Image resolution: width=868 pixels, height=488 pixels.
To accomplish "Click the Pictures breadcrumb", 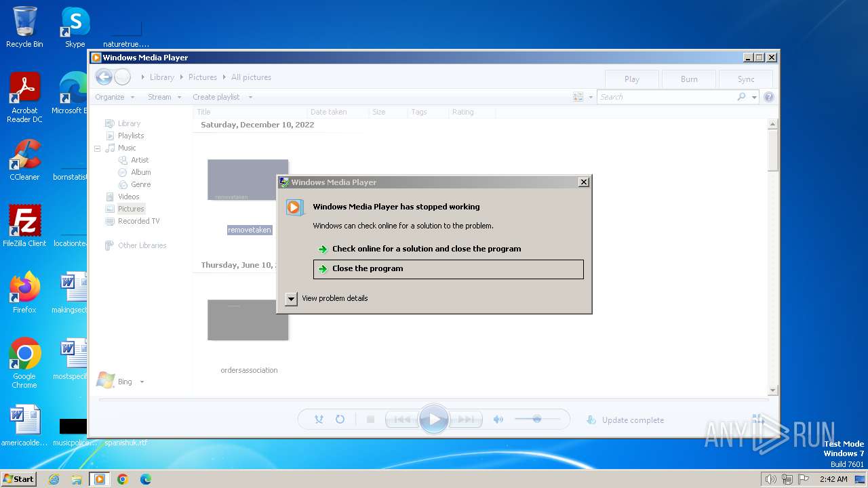I will pyautogui.click(x=203, y=77).
